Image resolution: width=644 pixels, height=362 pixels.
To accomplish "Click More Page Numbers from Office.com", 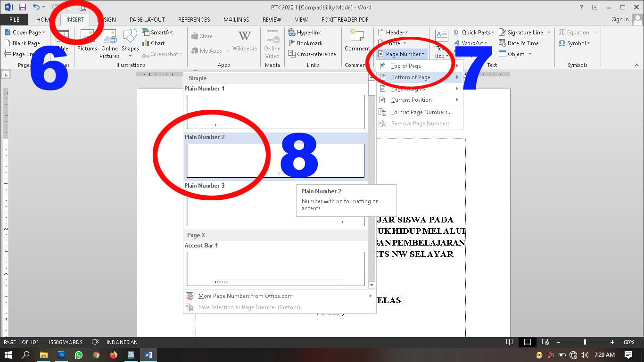I will click(x=246, y=296).
